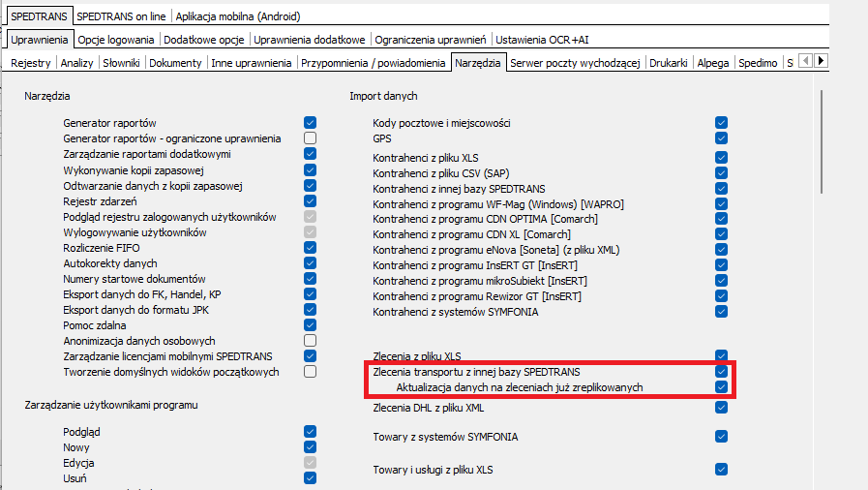Image resolution: width=868 pixels, height=490 pixels.
Task: Open the Przypomnienia / powiadomienia tab
Action: 374,63
